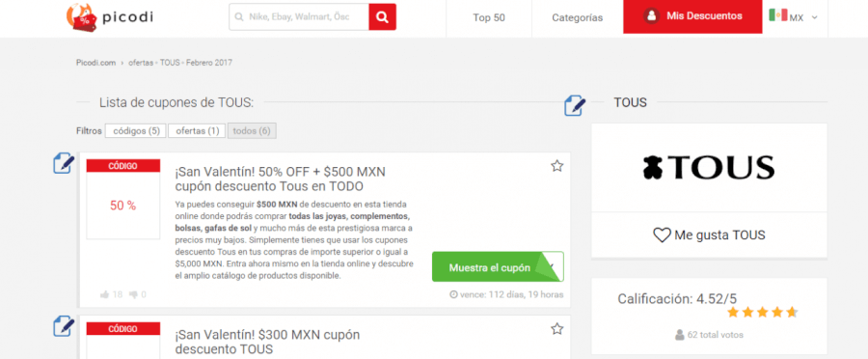The image size is (868, 359).
Task: Click the Mexico flag icon
Action: click(777, 16)
